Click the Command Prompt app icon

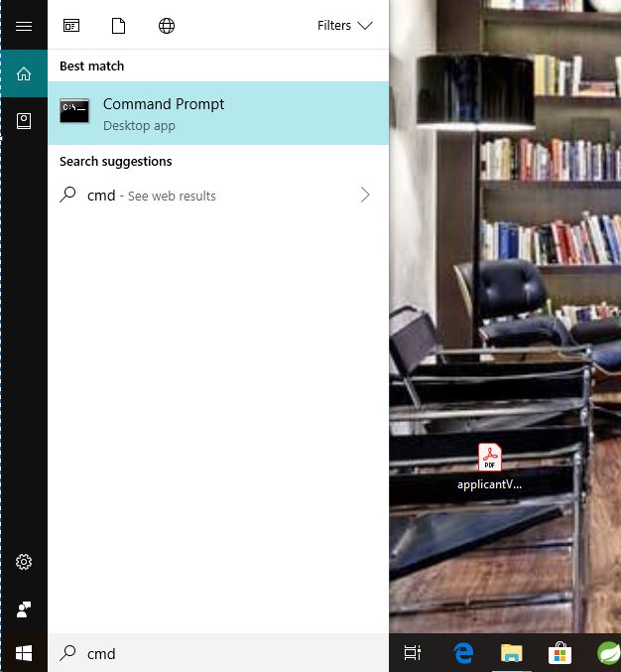pos(74,111)
